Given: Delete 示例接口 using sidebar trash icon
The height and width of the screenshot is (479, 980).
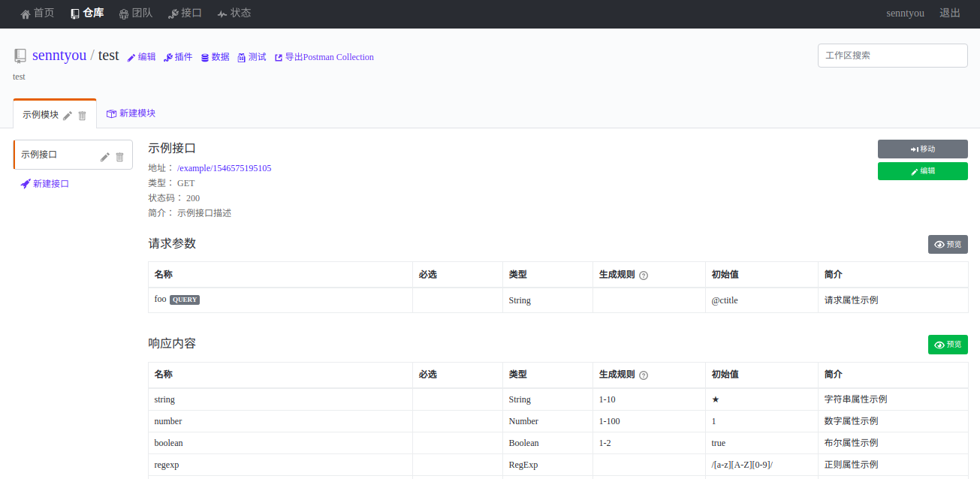Looking at the screenshot, I should click(x=119, y=157).
